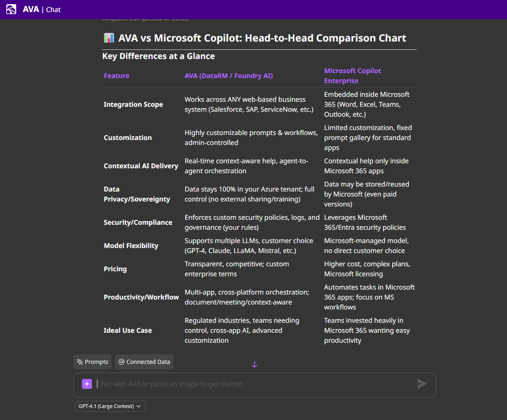Click the 'Embedded inside Microsoft 365' cell
Screen dimensions: 507x420
coord(367,104)
